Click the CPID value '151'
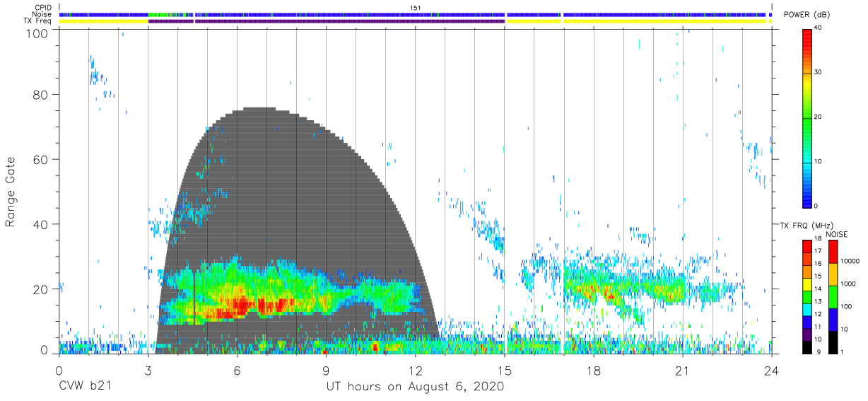The height and width of the screenshot is (401, 868). point(416,8)
